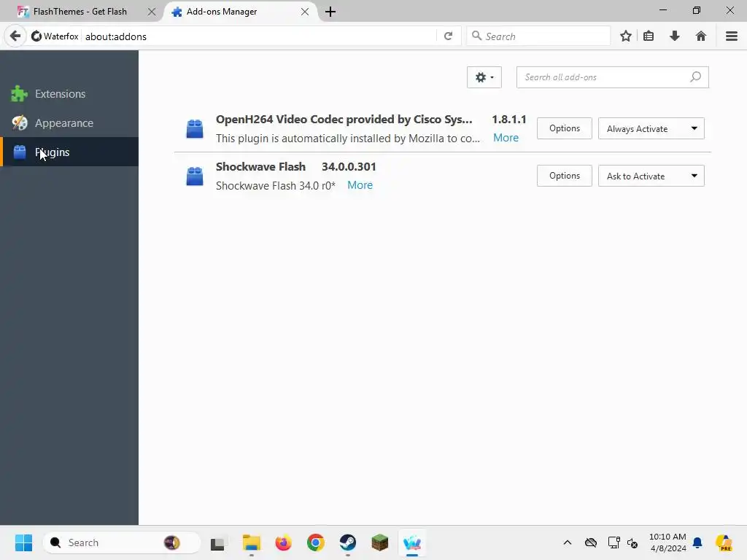Click the cloud sync tray icon
The image size is (747, 560).
click(591, 542)
